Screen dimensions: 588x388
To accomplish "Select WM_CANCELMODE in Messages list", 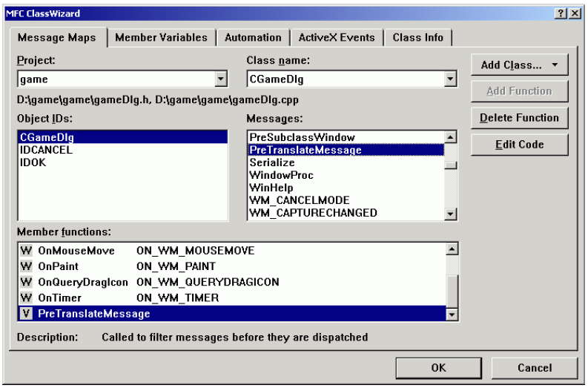I will 346,200.
